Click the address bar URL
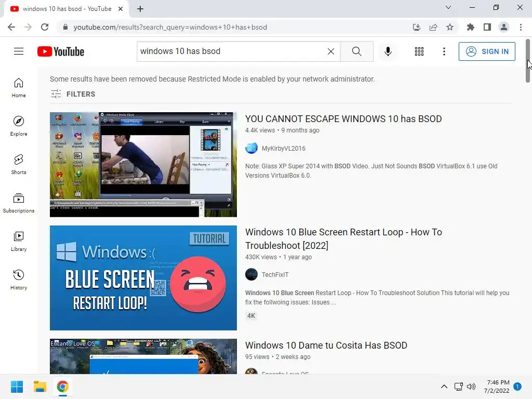The image size is (532, 399). coord(170,27)
